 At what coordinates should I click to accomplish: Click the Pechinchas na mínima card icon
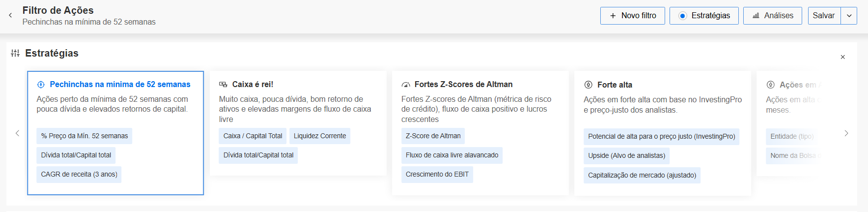click(41, 85)
